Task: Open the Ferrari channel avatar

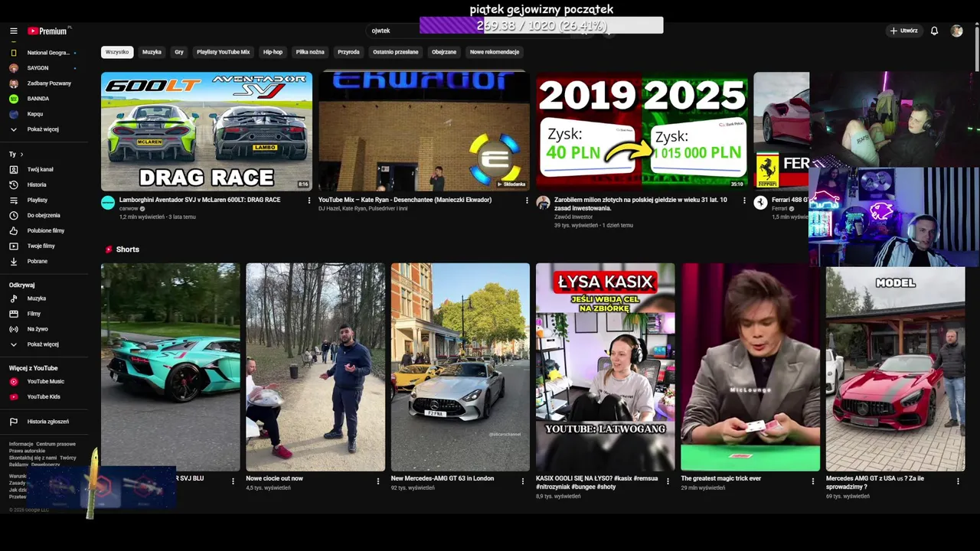Action: 760,203
